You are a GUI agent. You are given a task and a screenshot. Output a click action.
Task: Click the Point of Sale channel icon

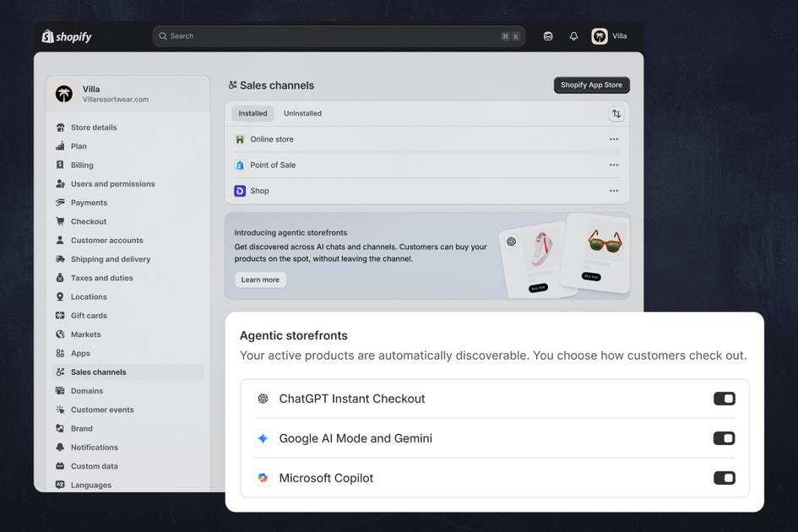click(240, 166)
